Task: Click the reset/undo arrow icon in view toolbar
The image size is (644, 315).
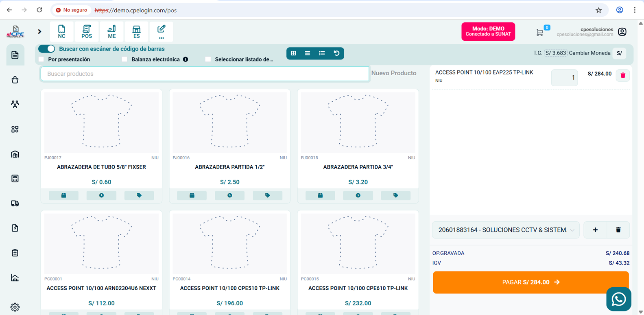Action: point(336,53)
